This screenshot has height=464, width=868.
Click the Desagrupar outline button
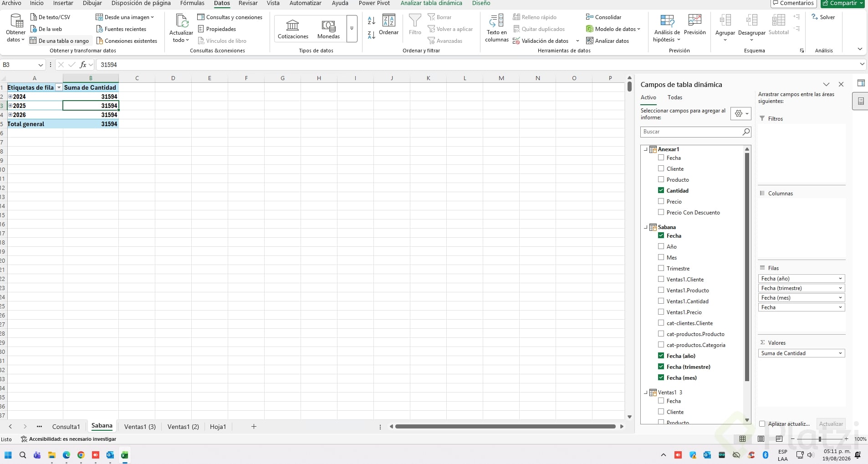[x=752, y=27]
